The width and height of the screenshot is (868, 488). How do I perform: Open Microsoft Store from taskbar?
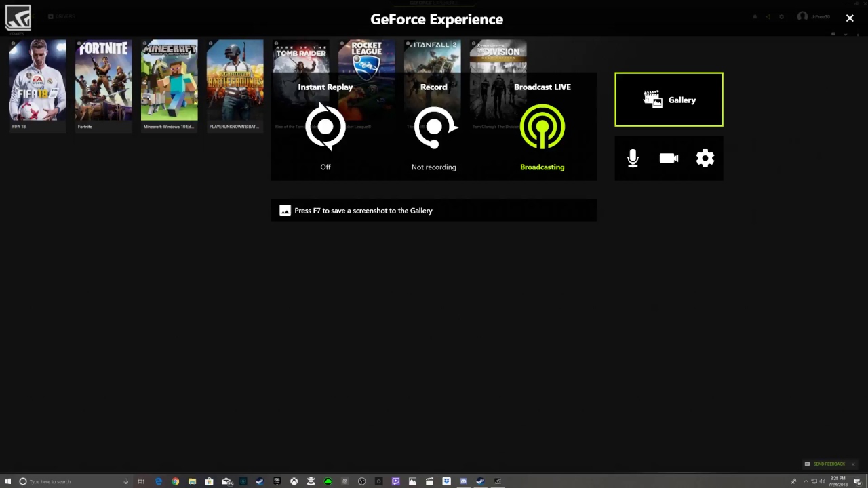tap(210, 481)
